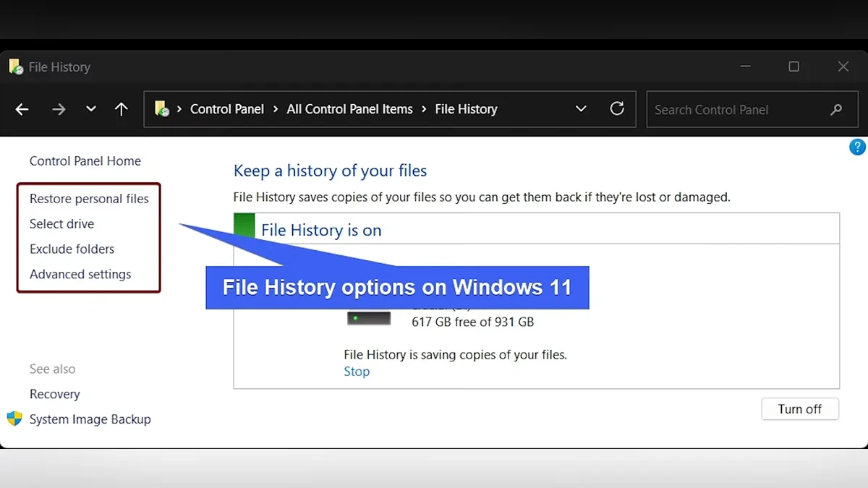Open Restore personal files

[89, 199]
